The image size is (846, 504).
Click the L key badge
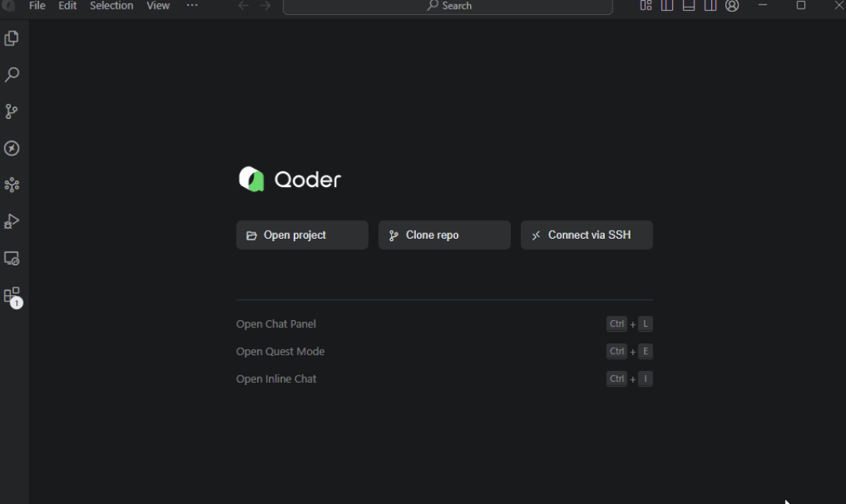pyautogui.click(x=645, y=324)
